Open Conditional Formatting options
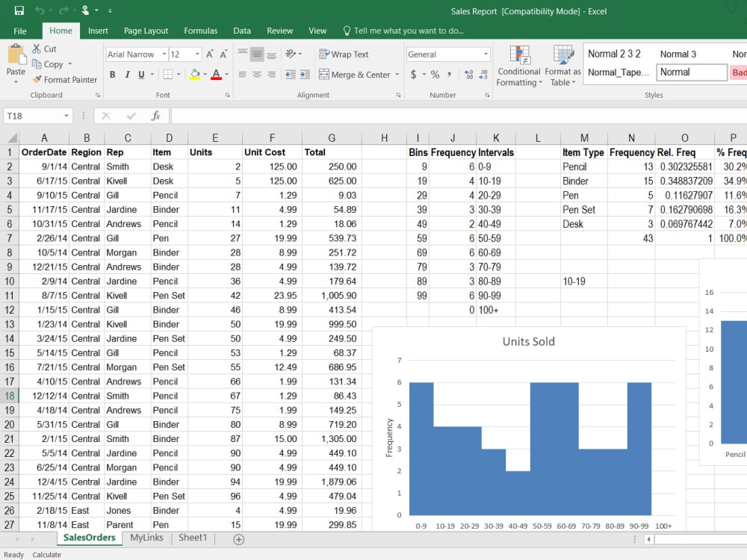 [518, 66]
